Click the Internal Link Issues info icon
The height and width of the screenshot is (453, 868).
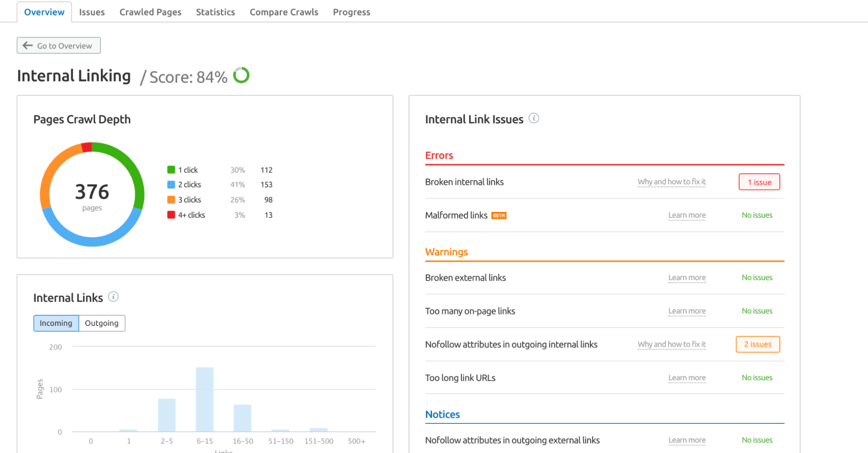pyautogui.click(x=534, y=118)
